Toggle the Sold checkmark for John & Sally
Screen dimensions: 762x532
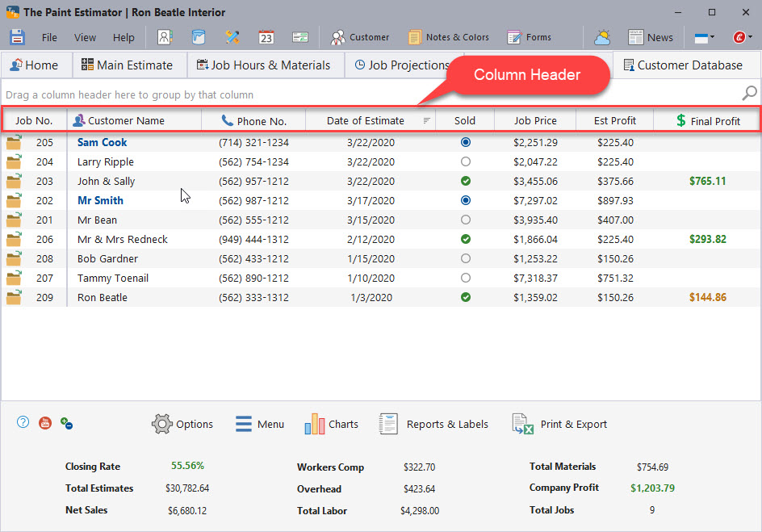coord(465,181)
